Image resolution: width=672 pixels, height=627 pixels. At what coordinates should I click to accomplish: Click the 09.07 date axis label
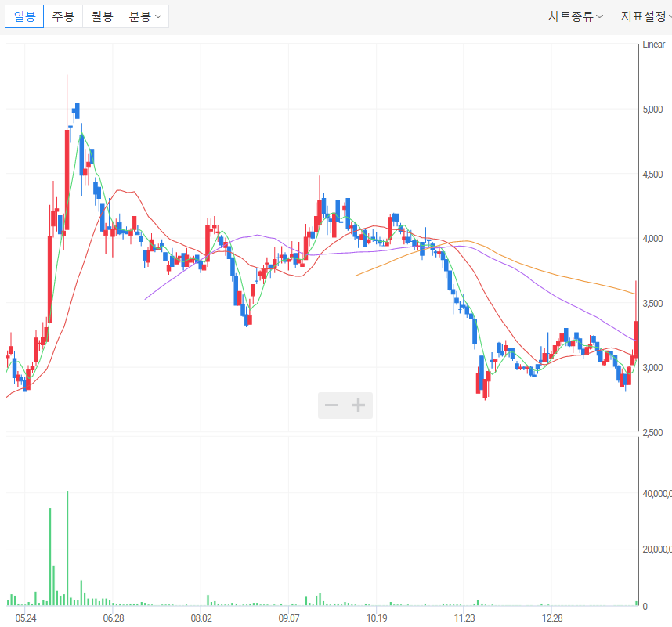click(x=289, y=618)
